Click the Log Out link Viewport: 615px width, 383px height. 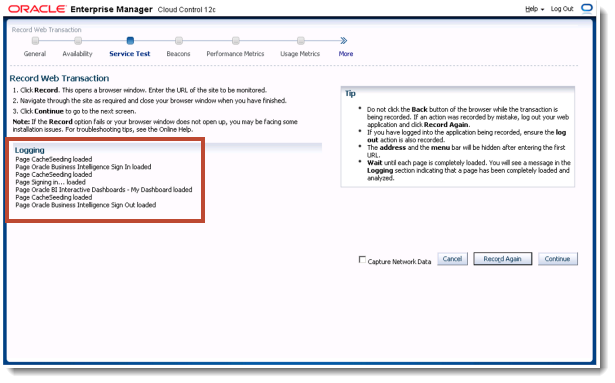[562, 9]
